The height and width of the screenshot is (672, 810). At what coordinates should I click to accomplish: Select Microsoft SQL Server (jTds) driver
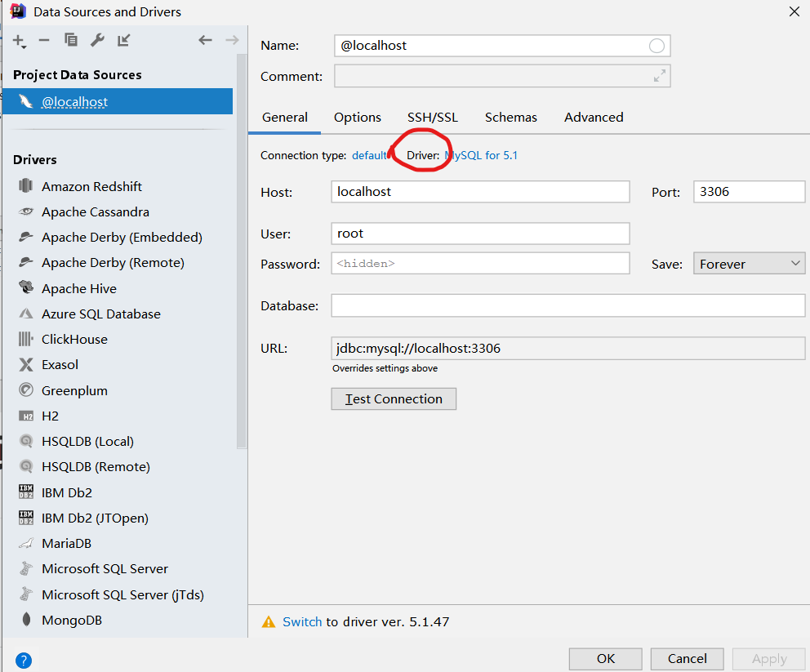pyautogui.click(x=122, y=594)
